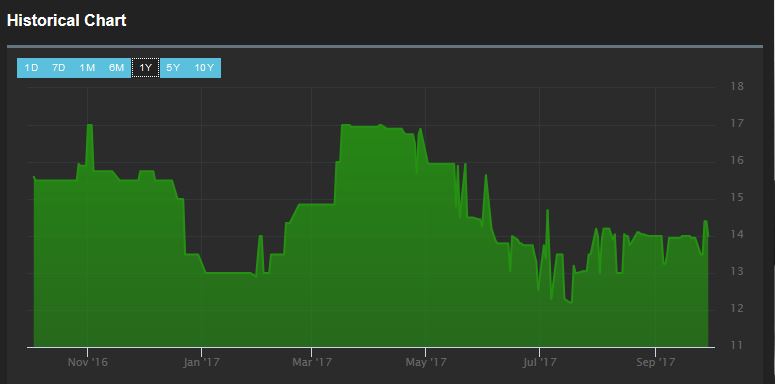Select the 6M chart range

(x=116, y=68)
